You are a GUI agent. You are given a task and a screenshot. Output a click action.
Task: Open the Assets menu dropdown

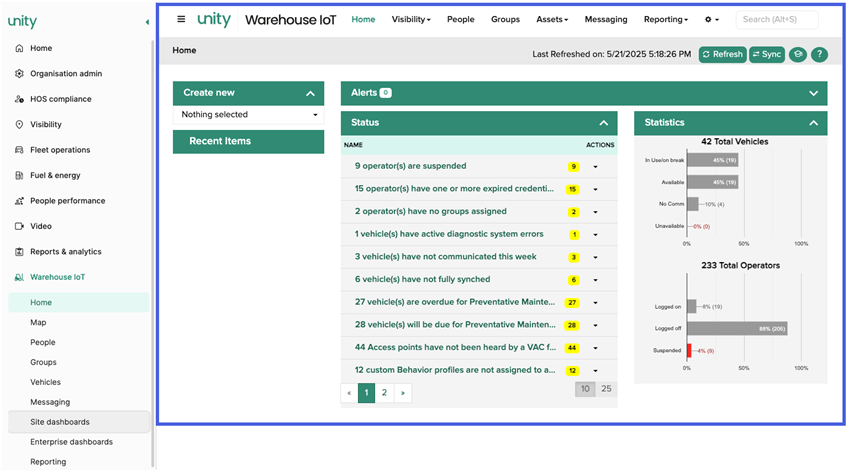pyautogui.click(x=552, y=19)
